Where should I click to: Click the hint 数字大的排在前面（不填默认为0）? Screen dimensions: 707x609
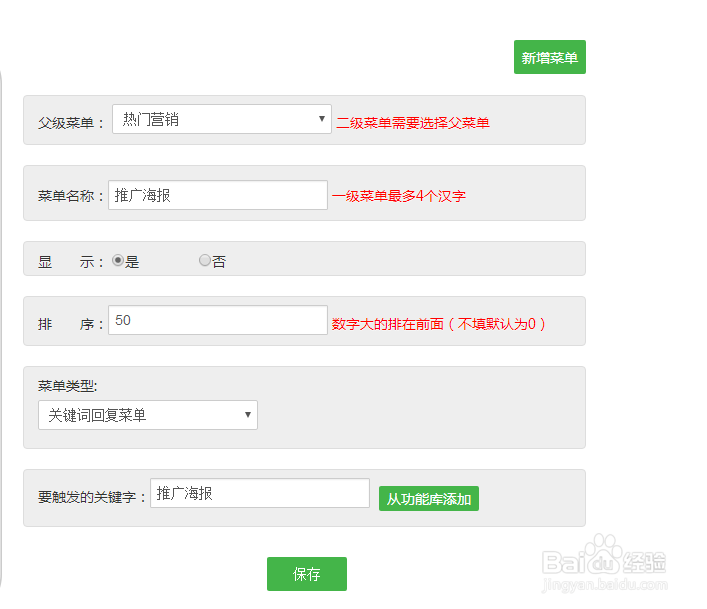pos(438,324)
